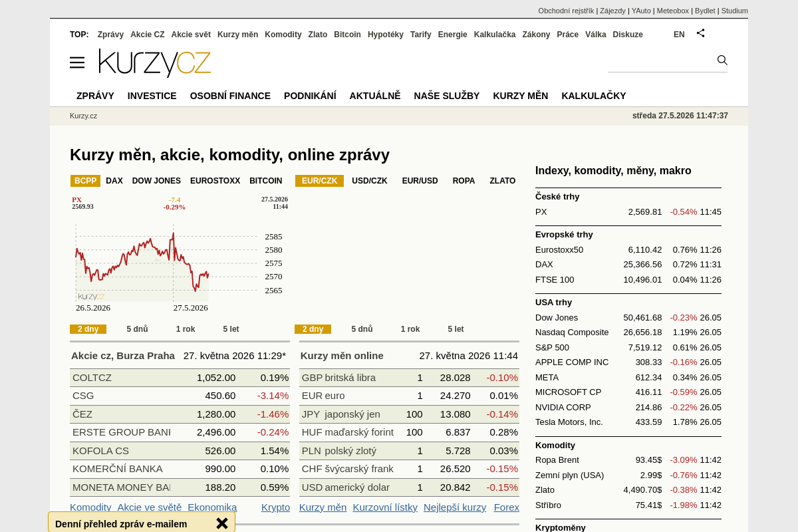The height and width of the screenshot is (532, 798).
Task: Click Denní přehled zpráv e-mailem text
Action: click(121, 524)
